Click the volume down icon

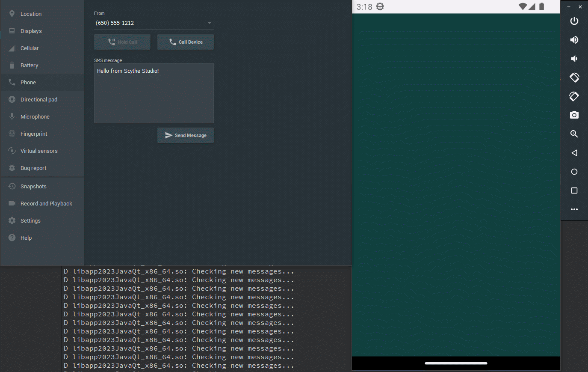click(x=574, y=59)
